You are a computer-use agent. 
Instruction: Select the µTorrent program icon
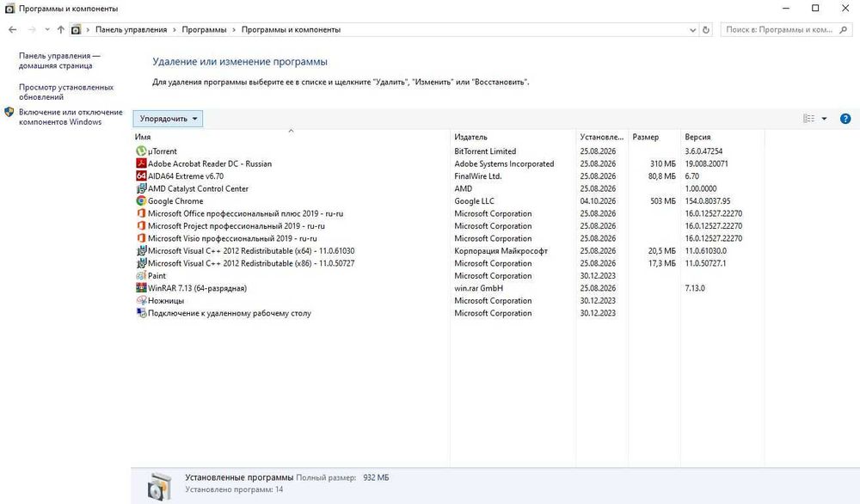coord(141,151)
